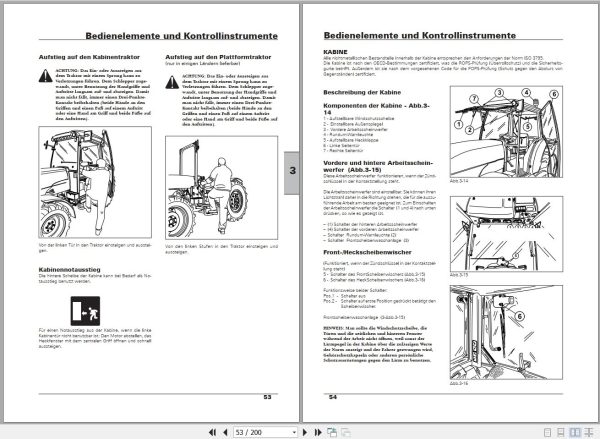Click the warning triangle beside Kabinentraktor text
This screenshot has height=439, width=600.
point(46,76)
